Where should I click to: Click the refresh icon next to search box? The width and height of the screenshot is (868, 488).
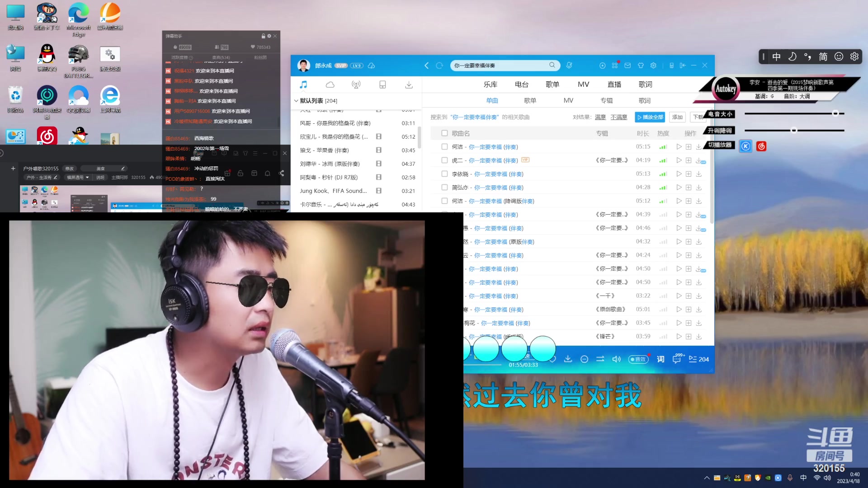439,66
